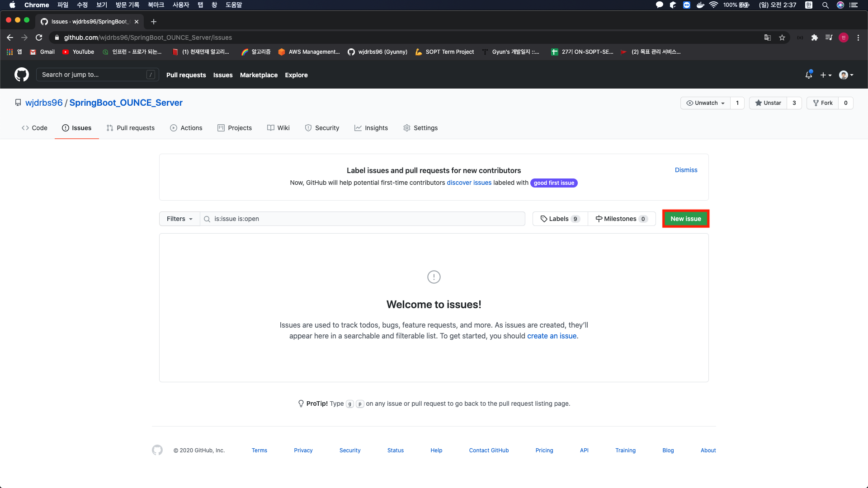
Task: Open the Labels button
Action: coord(560,219)
